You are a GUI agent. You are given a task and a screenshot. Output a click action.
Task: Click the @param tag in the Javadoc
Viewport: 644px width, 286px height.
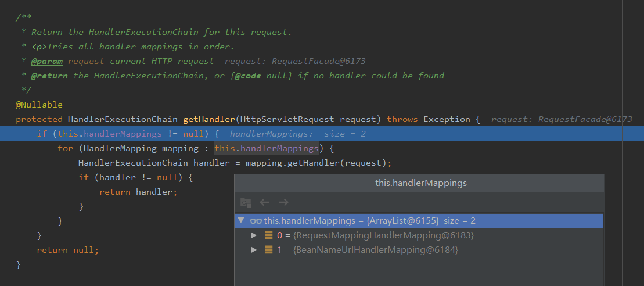coord(47,61)
